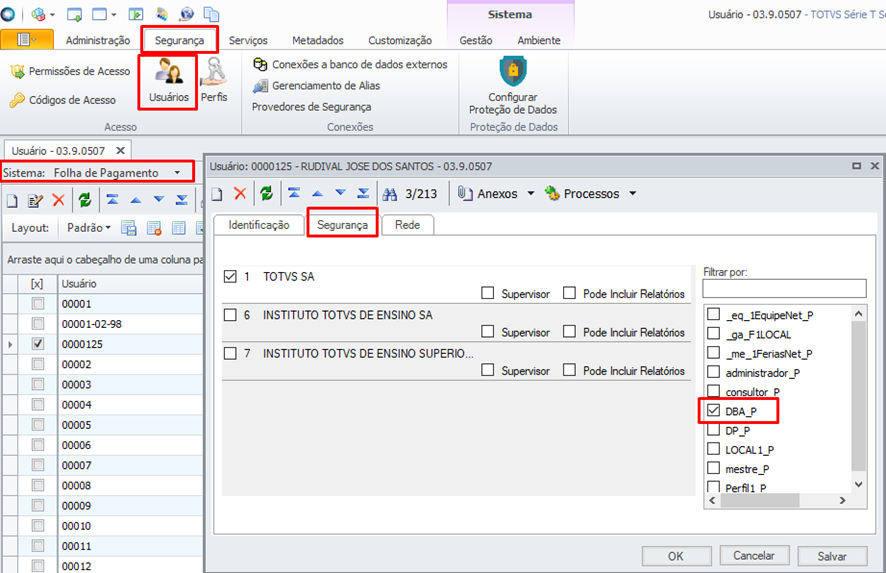Open the Padrão layout dropdown
Screen dimensions: 886x573
click(89, 228)
